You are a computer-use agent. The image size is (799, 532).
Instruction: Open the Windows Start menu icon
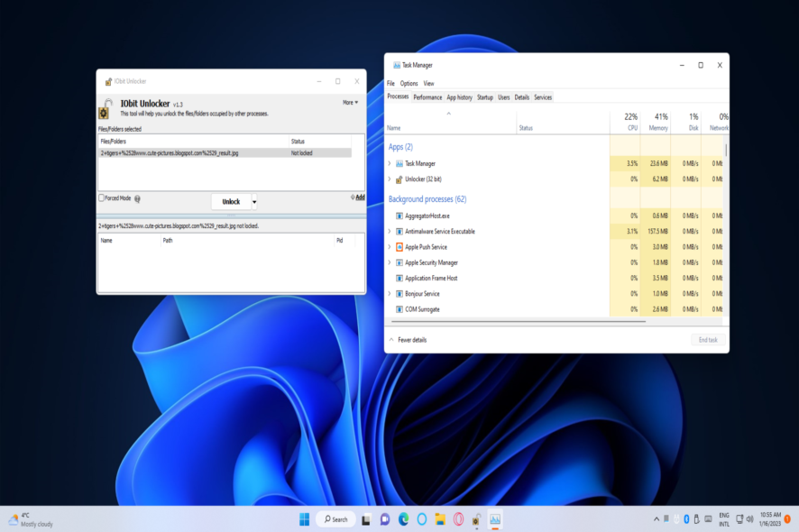point(304,519)
